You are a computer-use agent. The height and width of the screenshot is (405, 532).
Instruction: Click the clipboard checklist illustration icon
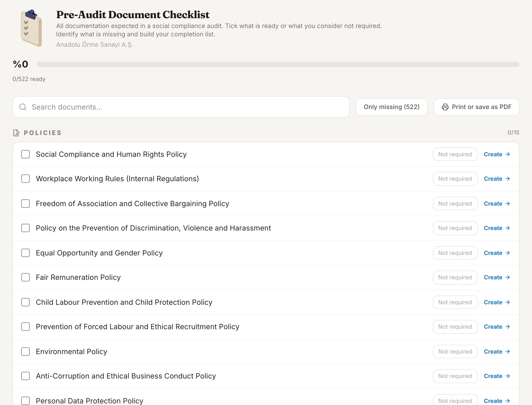[31, 28]
